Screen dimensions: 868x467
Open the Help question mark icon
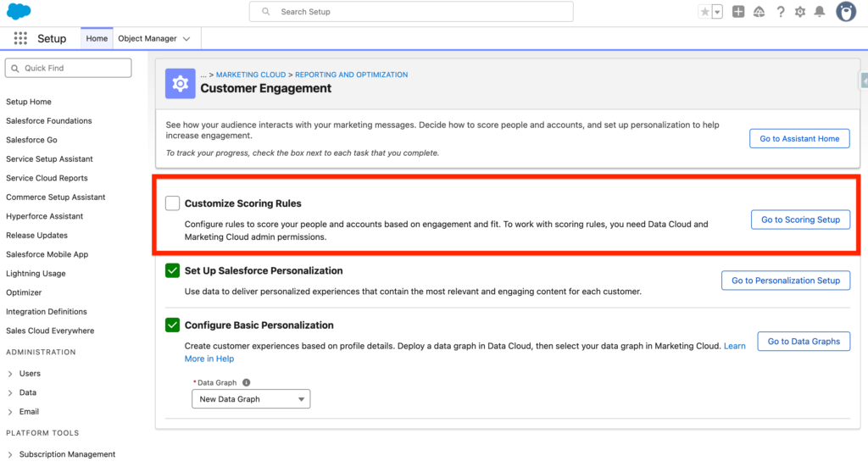tap(780, 12)
